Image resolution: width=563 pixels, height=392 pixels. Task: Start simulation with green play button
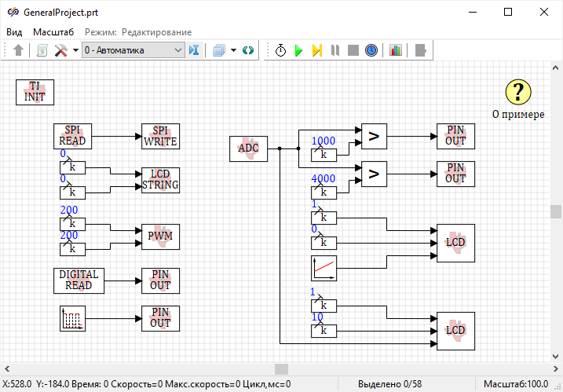coord(298,50)
